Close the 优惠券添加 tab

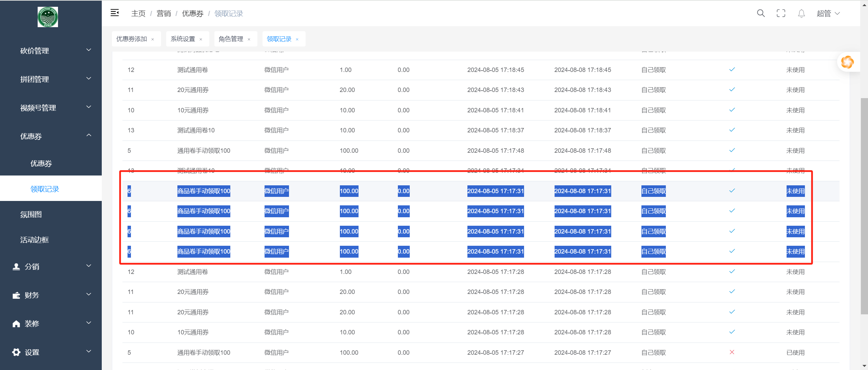(x=153, y=39)
